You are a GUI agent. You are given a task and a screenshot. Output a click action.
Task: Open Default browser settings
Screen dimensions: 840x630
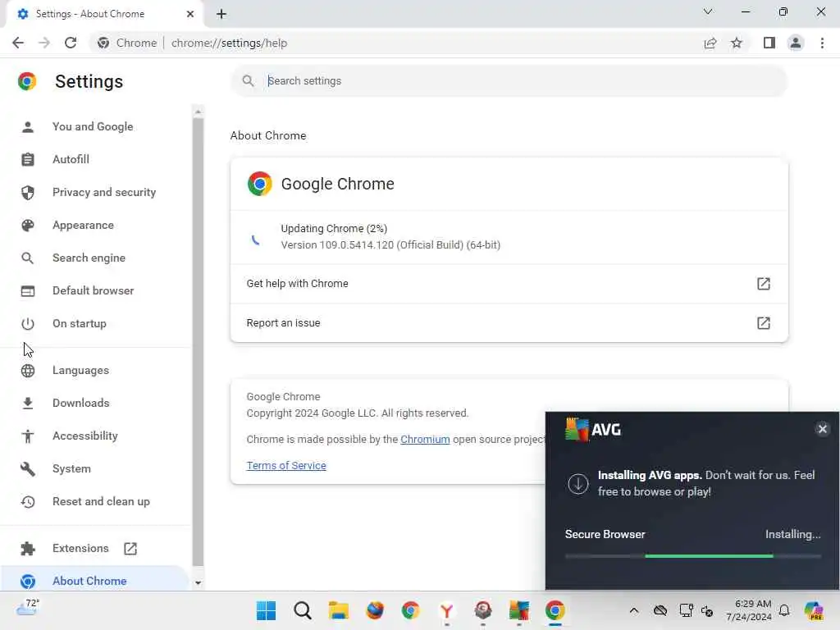click(x=95, y=291)
